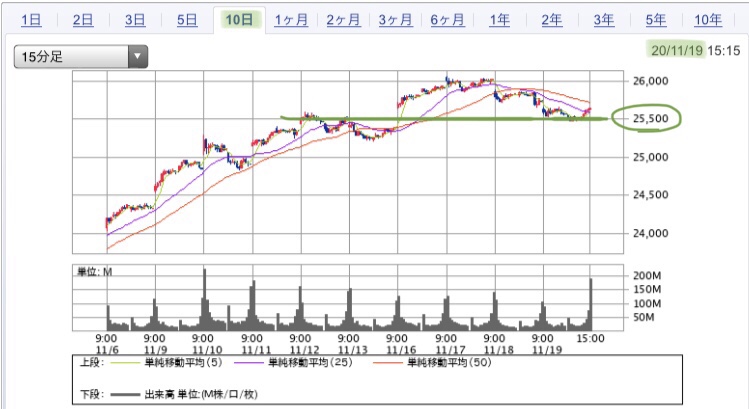
Task: Click the green line swatch for 単純移動平均(5)
Action: (125, 363)
